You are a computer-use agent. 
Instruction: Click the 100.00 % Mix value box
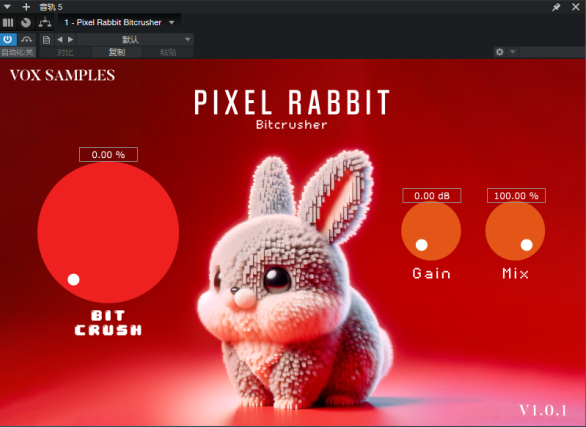(x=516, y=195)
